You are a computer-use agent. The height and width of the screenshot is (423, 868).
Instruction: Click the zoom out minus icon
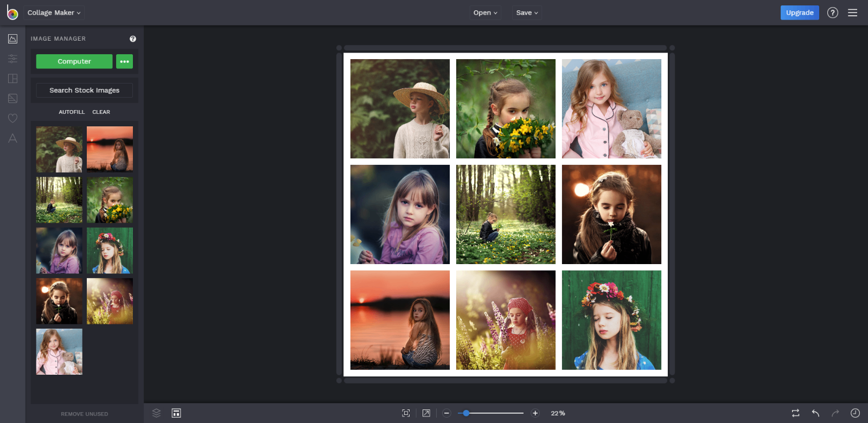tap(446, 413)
